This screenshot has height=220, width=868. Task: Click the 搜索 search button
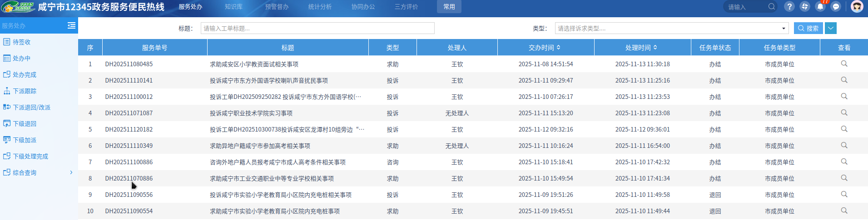click(x=808, y=28)
